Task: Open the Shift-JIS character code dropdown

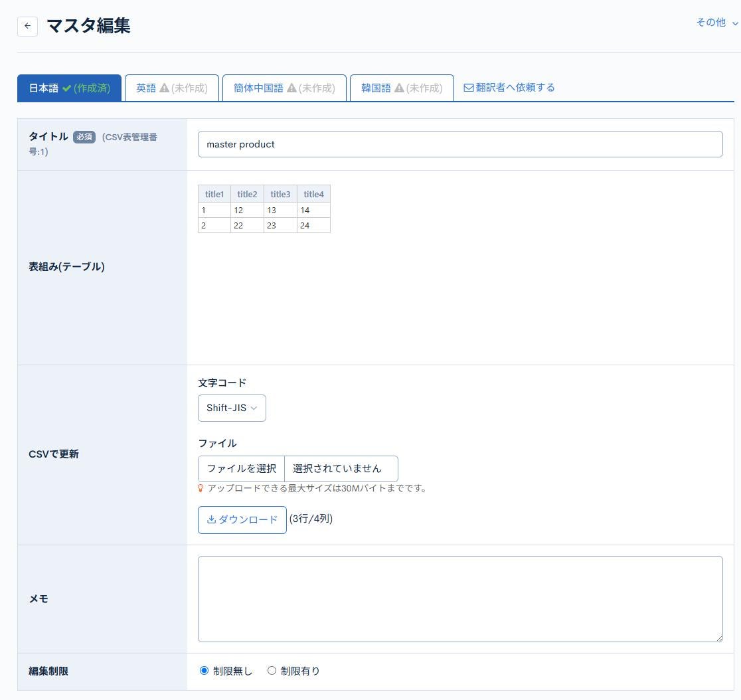Action: [231, 408]
